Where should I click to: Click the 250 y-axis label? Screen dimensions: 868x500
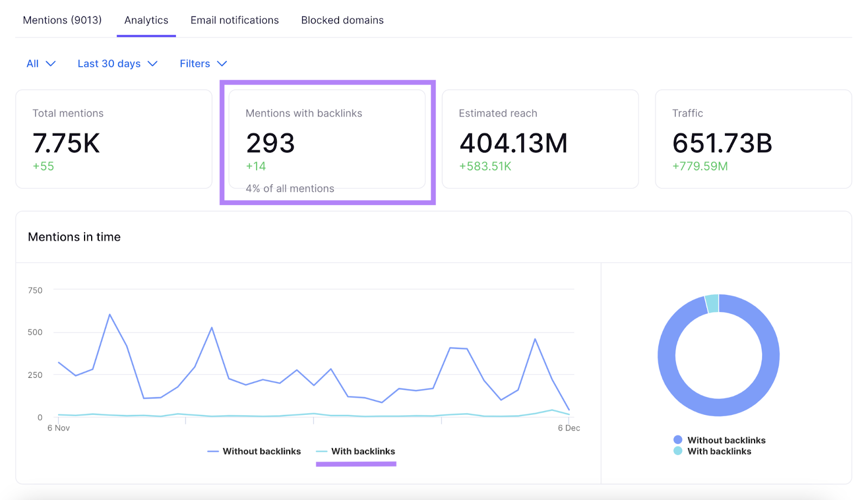(35, 375)
